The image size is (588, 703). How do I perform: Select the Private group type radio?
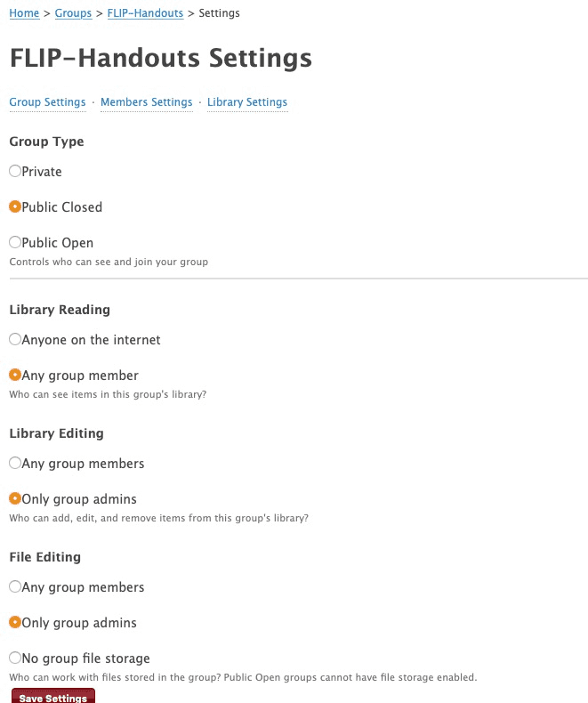[x=15, y=171]
